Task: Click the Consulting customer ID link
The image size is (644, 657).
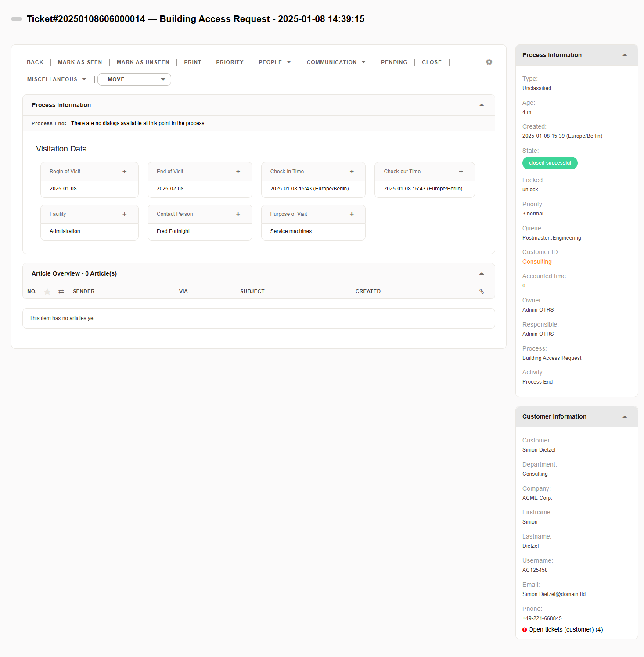Action: click(537, 262)
